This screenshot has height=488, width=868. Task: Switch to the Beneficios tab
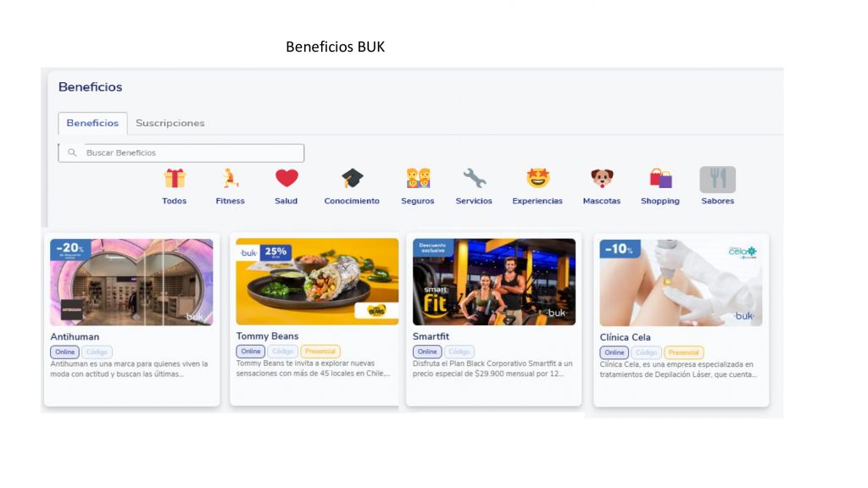(92, 123)
